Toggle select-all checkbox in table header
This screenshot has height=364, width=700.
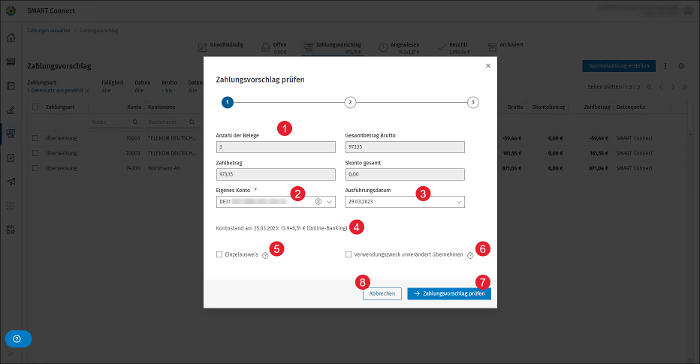[35, 107]
